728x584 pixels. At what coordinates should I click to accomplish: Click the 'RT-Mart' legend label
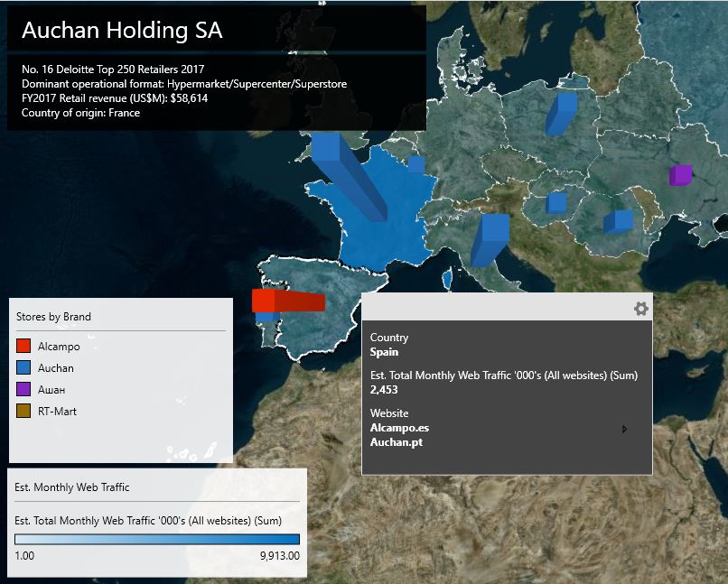point(57,412)
